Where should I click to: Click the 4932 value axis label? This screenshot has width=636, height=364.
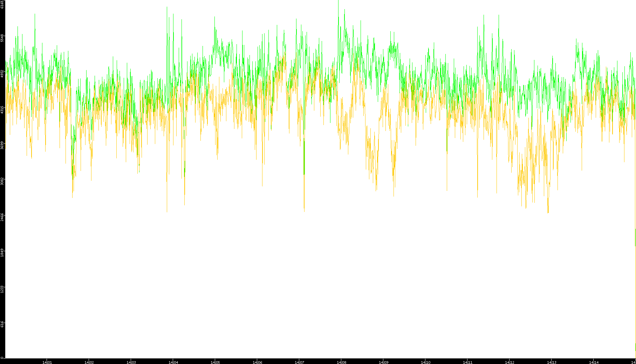point(2,74)
